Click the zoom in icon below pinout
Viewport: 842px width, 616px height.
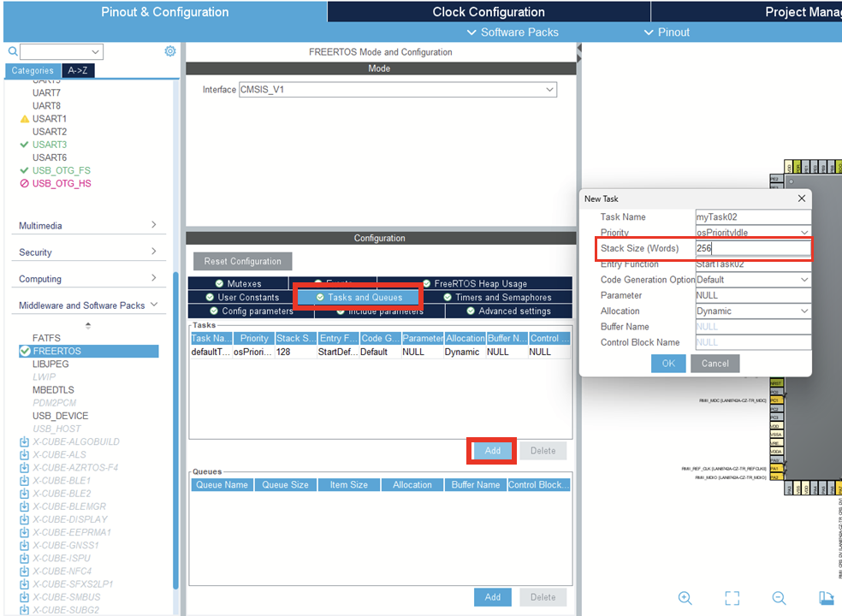point(685,598)
